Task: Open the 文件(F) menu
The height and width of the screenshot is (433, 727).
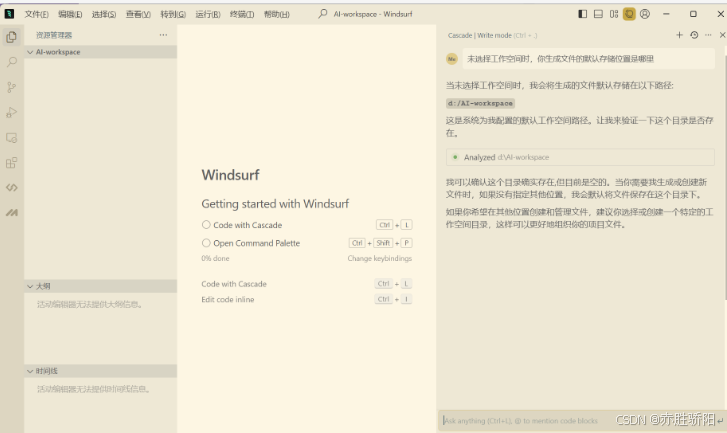Action: pos(37,14)
